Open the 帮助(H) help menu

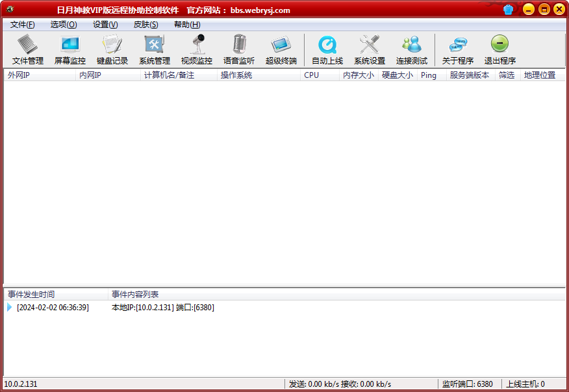pyautogui.click(x=187, y=25)
